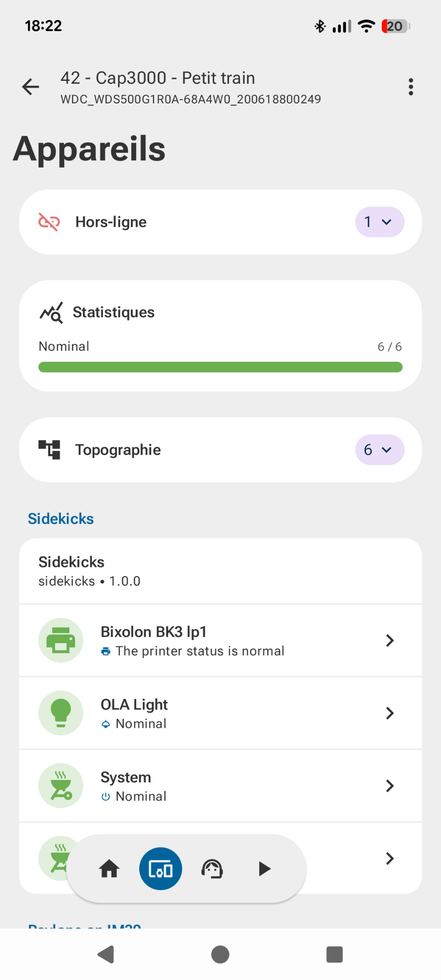Open the three-dot overflow menu
The height and width of the screenshot is (980, 441).
point(410,87)
